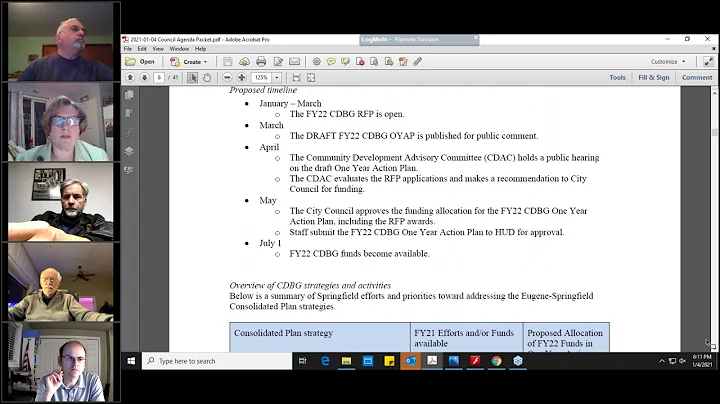
Task: Choose the Hand pan tool
Action: point(207,78)
